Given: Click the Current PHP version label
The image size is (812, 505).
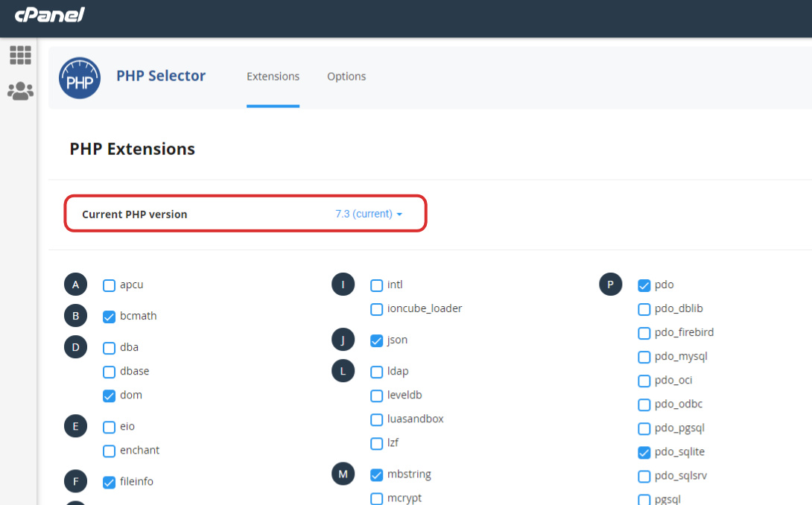Looking at the screenshot, I should [135, 215].
